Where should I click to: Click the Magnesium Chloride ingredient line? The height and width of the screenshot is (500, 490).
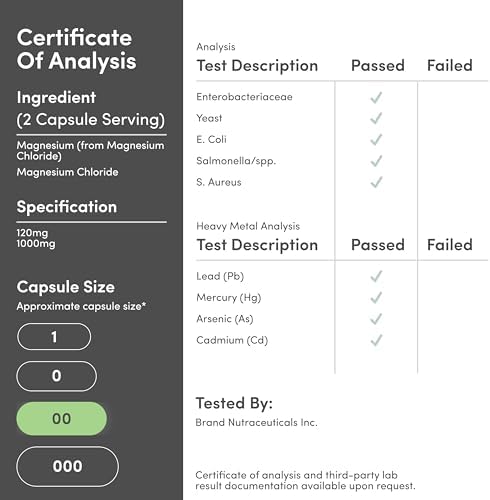pos(67,172)
